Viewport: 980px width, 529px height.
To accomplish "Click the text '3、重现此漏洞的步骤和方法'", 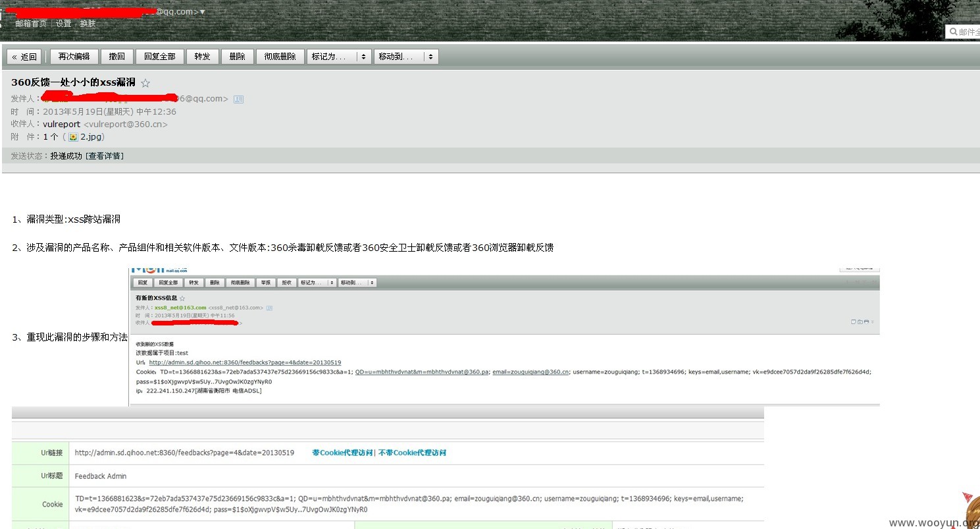I will [x=70, y=337].
